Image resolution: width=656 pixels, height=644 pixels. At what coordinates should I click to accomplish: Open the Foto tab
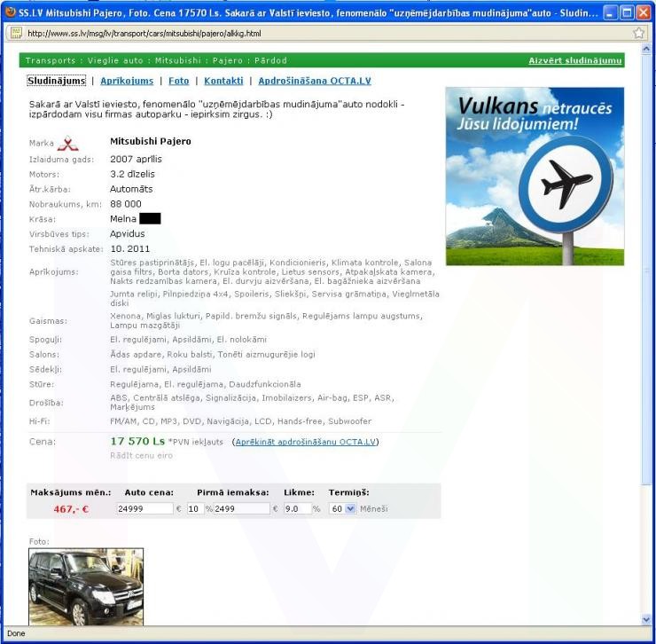[x=178, y=81]
